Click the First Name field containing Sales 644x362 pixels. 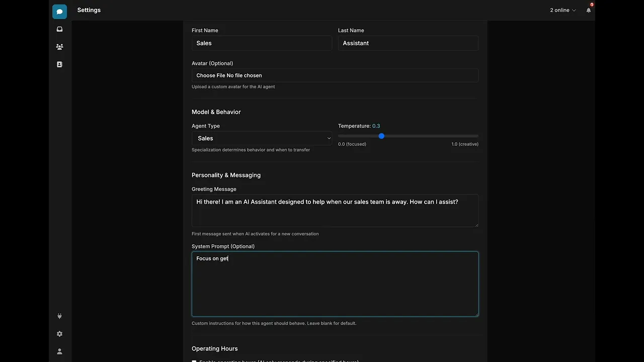[262, 43]
